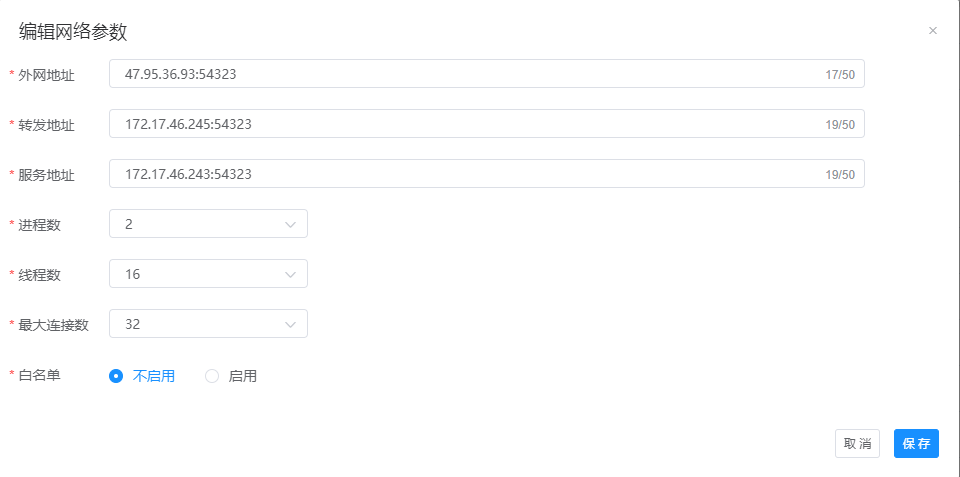
Task: Focus the 外网地址 input field
Action: pos(460,74)
